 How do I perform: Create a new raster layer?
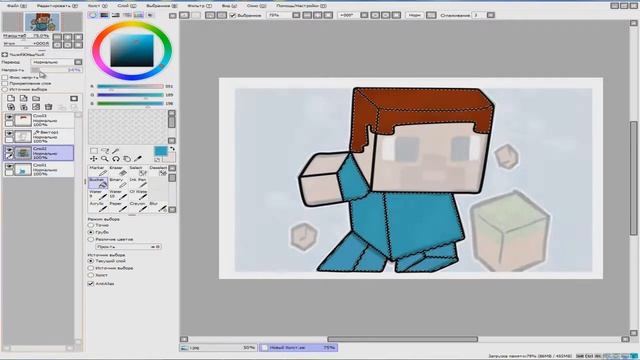[x=11, y=98]
